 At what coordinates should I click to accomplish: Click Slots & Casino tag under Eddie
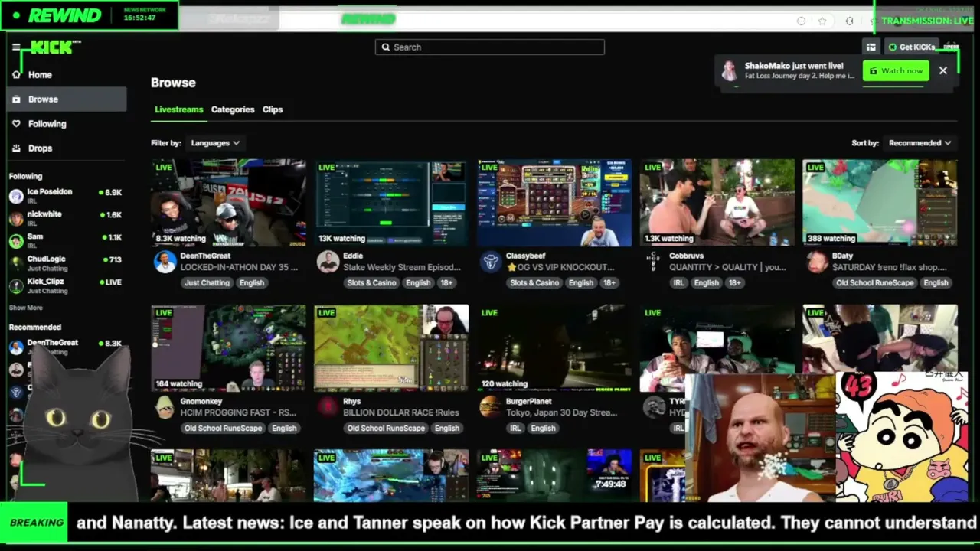point(371,283)
